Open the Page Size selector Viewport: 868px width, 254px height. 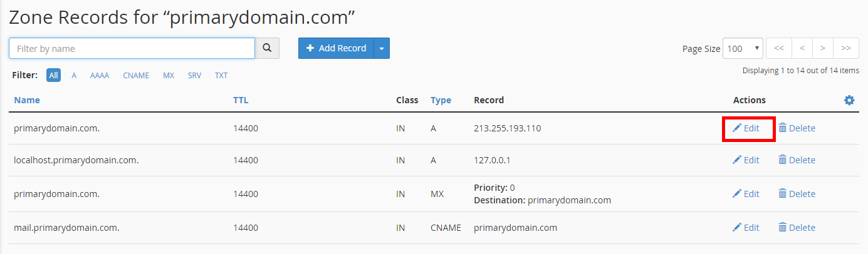(x=742, y=48)
